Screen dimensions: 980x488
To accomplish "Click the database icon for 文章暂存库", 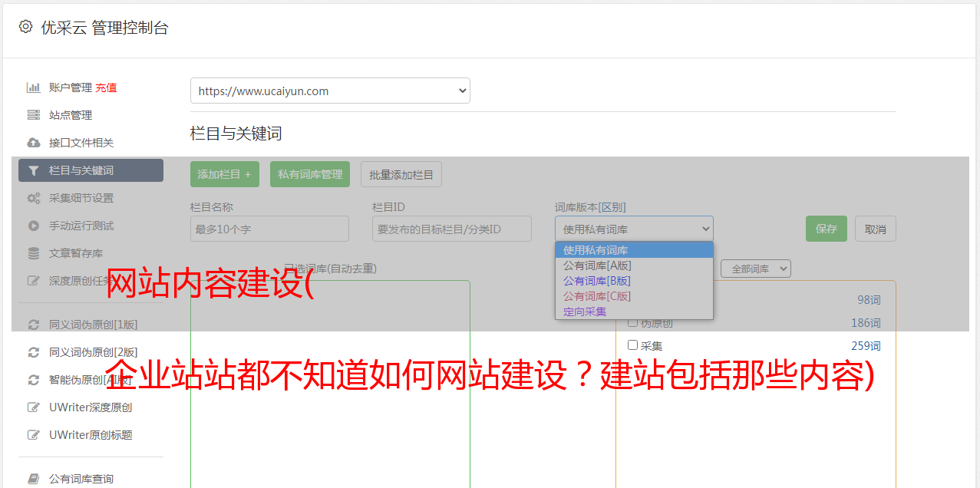I will 34,253.
